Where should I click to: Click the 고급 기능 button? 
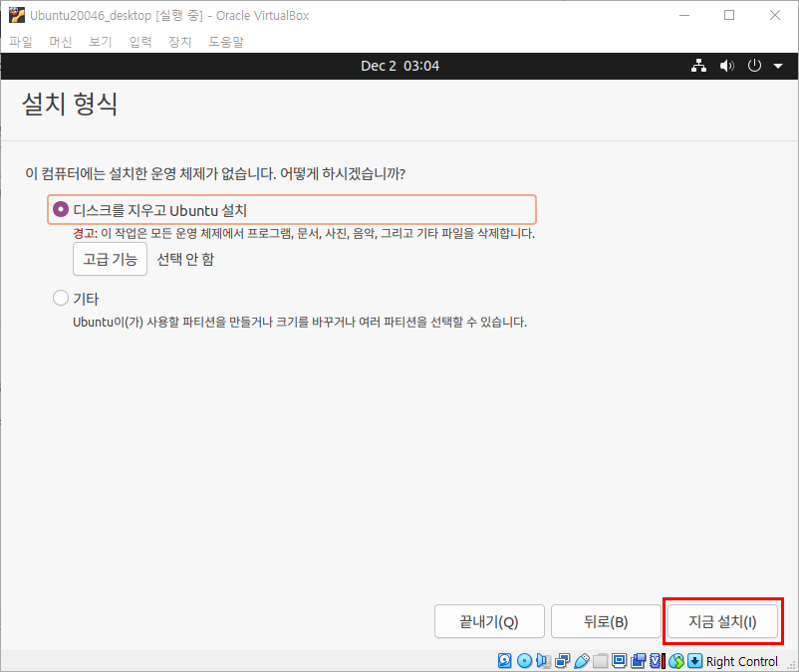point(110,259)
